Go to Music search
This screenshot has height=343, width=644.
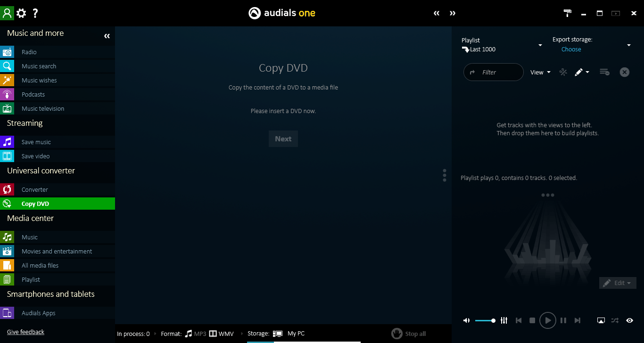point(58,66)
